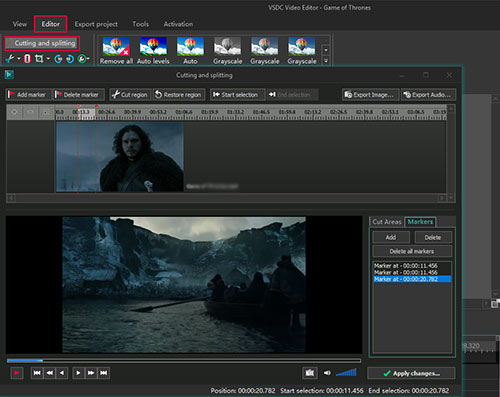The width and height of the screenshot is (500, 397).
Task: Click the Export Audio button
Action: click(x=428, y=95)
